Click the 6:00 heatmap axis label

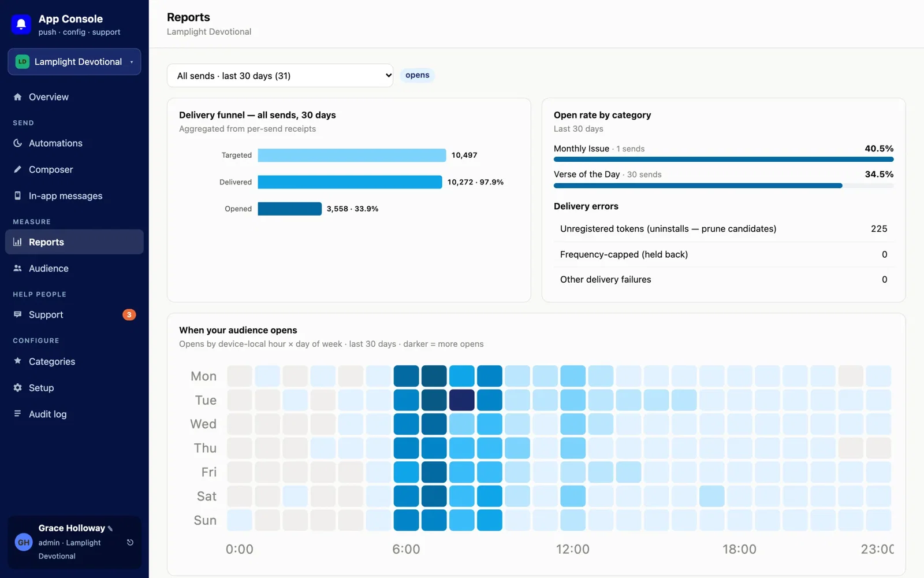[x=406, y=549]
